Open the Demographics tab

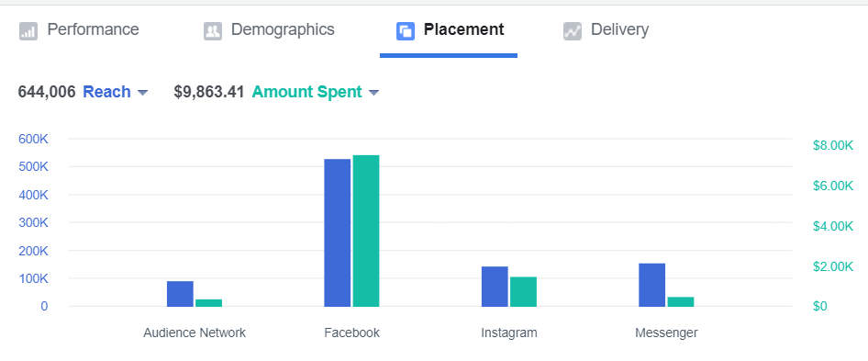pyautogui.click(x=269, y=30)
